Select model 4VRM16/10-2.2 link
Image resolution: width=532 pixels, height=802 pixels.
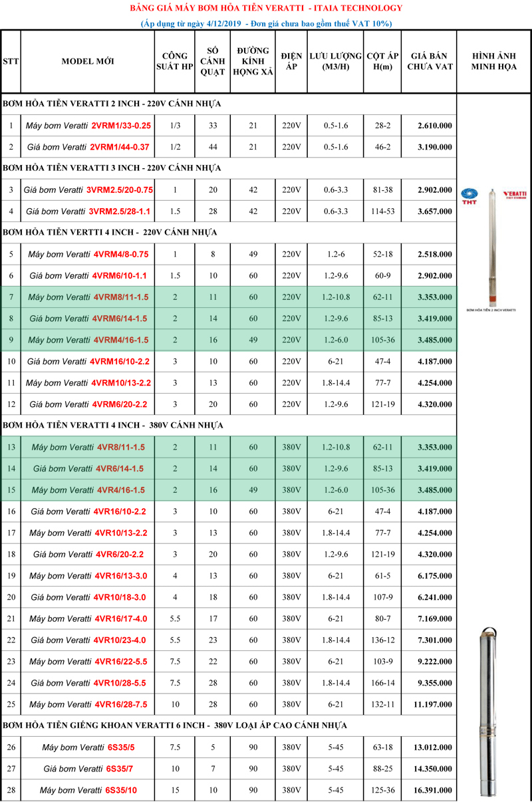tap(120, 362)
